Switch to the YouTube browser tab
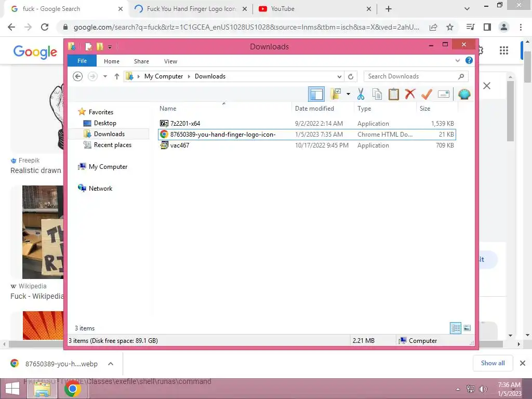The height and width of the screenshot is (399, 532). (313, 9)
